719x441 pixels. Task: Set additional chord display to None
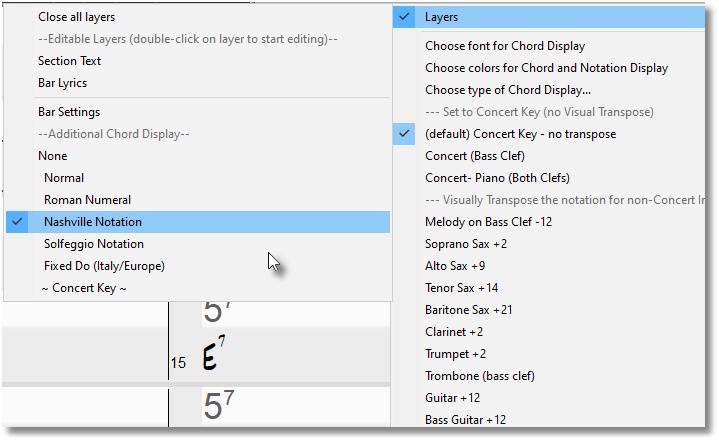point(53,156)
